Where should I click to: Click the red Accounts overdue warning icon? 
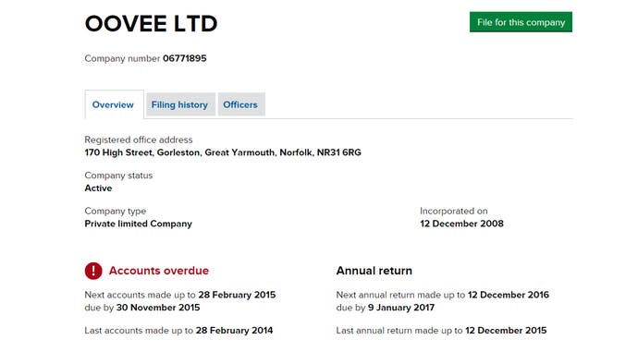coord(93,271)
